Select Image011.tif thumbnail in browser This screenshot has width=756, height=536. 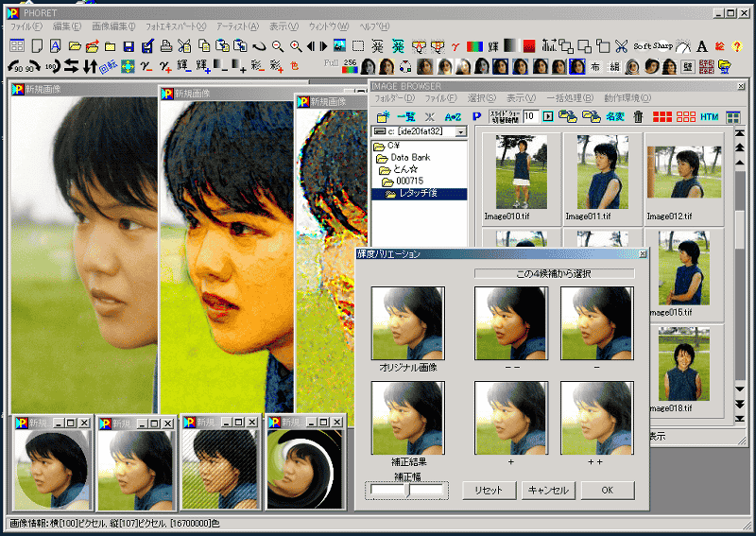pos(603,172)
